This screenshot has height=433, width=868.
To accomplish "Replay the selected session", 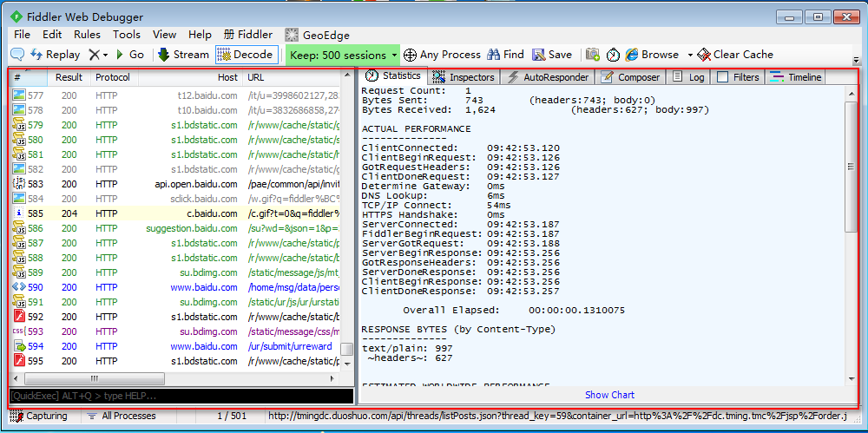I will [55, 55].
